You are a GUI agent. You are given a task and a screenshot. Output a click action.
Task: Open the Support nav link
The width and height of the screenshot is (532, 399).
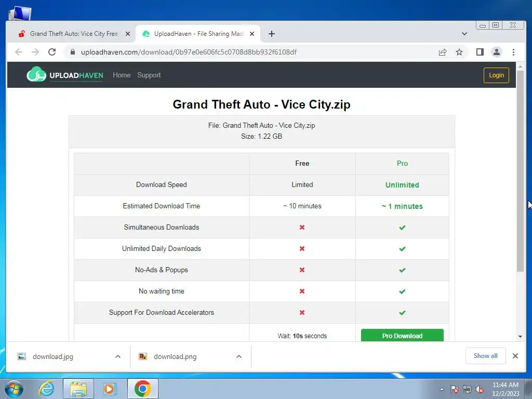(x=149, y=75)
